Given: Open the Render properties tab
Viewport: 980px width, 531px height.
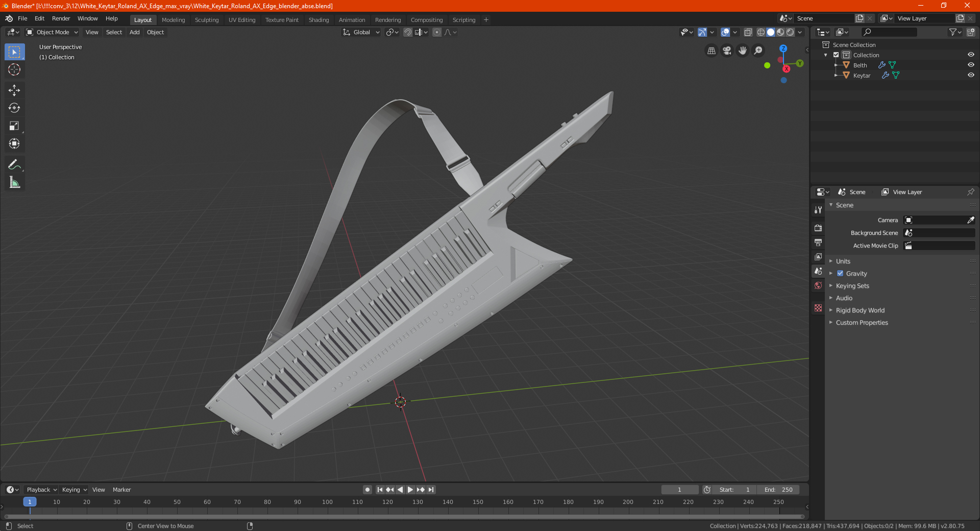Looking at the screenshot, I should click(818, 228).
